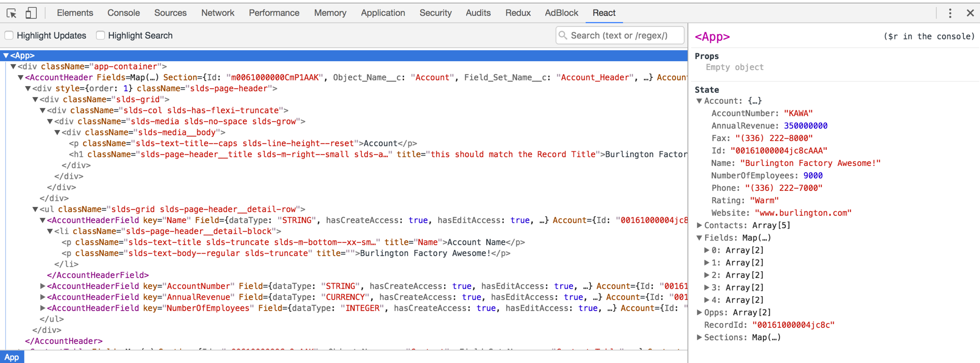Click the Rating value "Warm"
This screenshot has width=980, height=363.
(x=764, y=201)
